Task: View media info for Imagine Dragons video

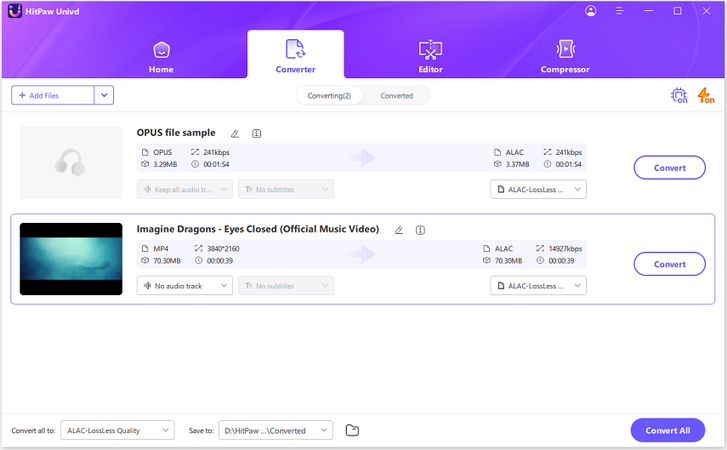Action: click(x=420, y=230)
